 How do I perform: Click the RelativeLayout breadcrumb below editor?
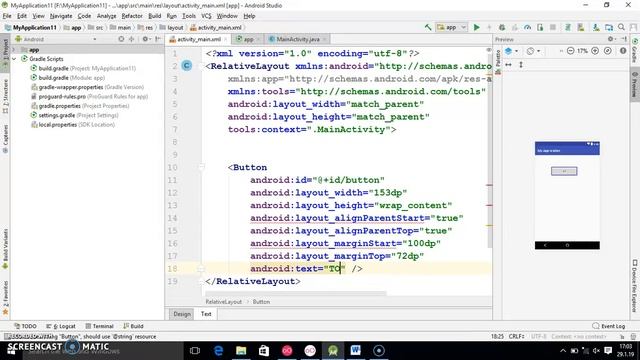pos(224,302)
